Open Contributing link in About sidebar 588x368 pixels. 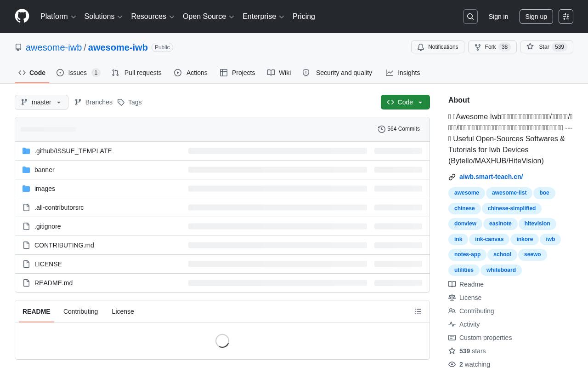click(471, 311)
